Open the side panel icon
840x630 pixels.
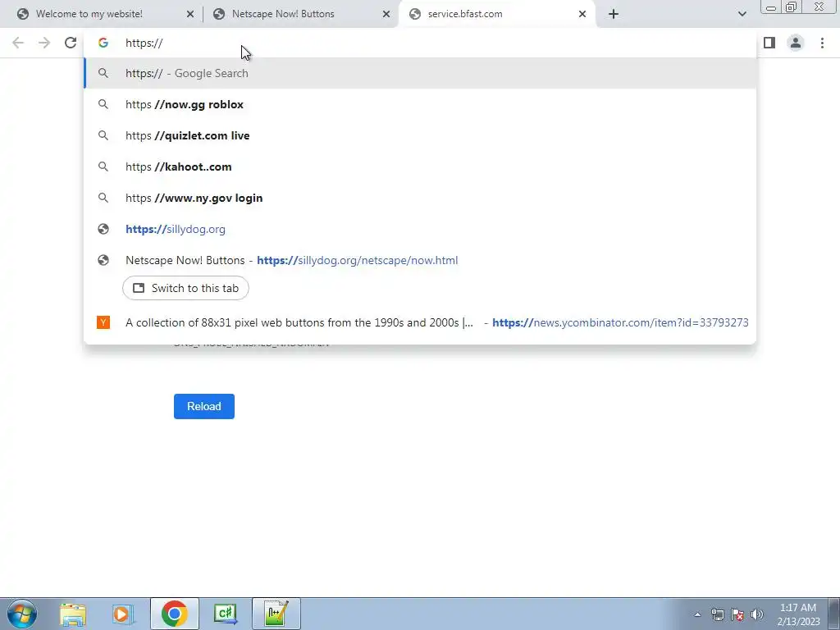[x=769, y=43]
